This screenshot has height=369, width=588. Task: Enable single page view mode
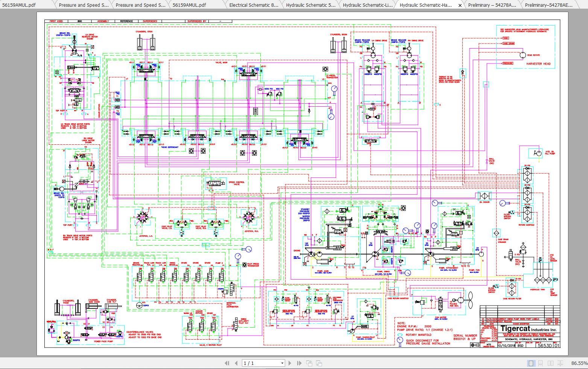(531, 363)
